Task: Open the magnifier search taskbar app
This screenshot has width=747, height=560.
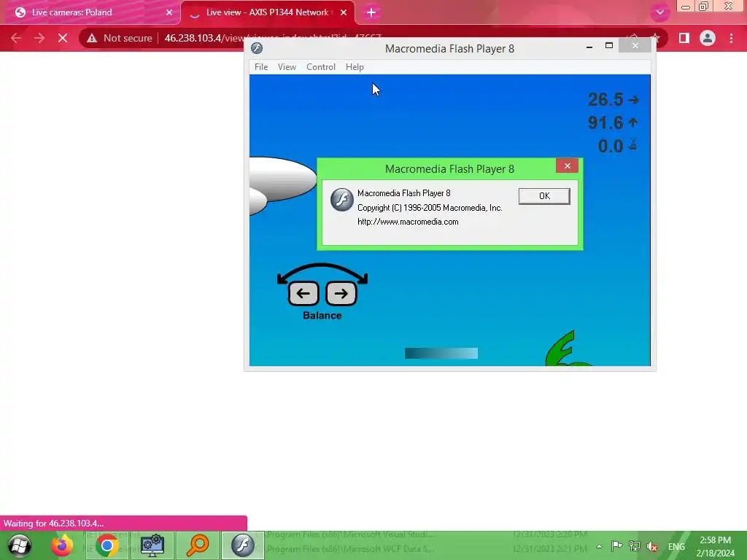Action: tap(198, 545)
